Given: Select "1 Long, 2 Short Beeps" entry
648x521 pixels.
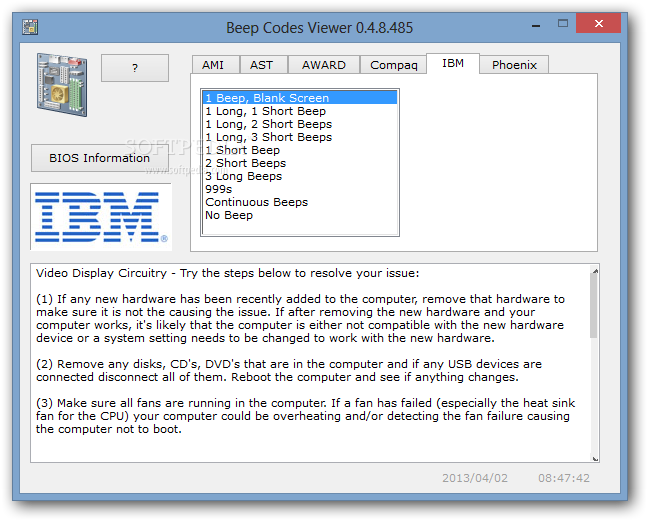Looking at the screenshot, I should tap(300, 124).
